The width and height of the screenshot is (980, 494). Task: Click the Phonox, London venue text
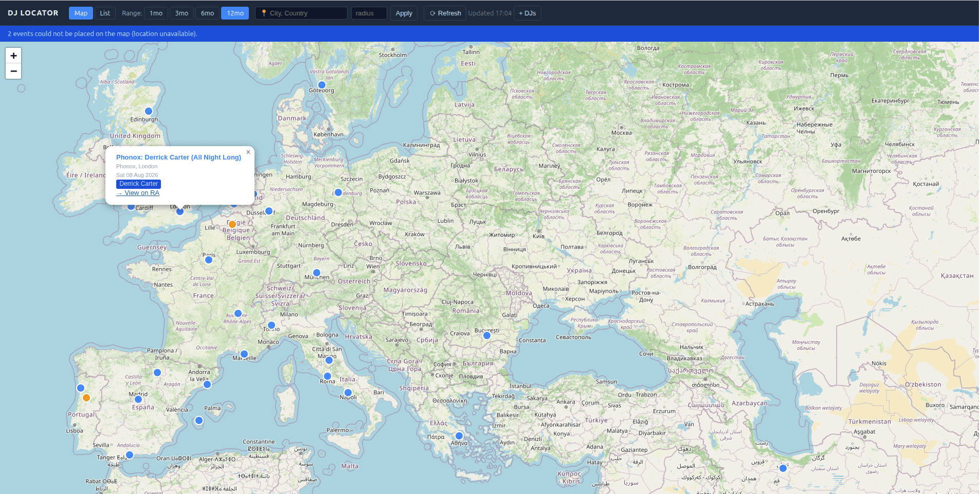pyautogui.click(x=137, y=166)
